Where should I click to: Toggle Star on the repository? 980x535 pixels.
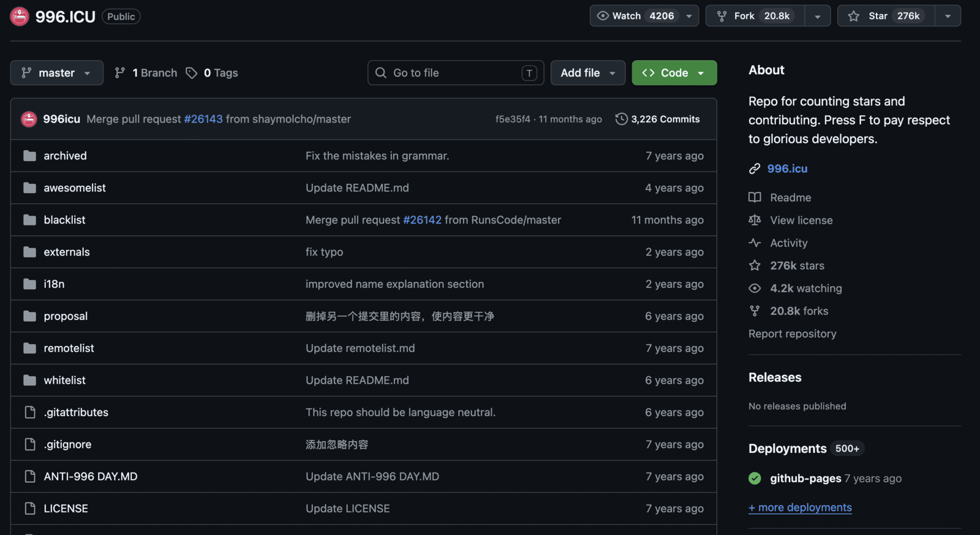pos(886,16)
